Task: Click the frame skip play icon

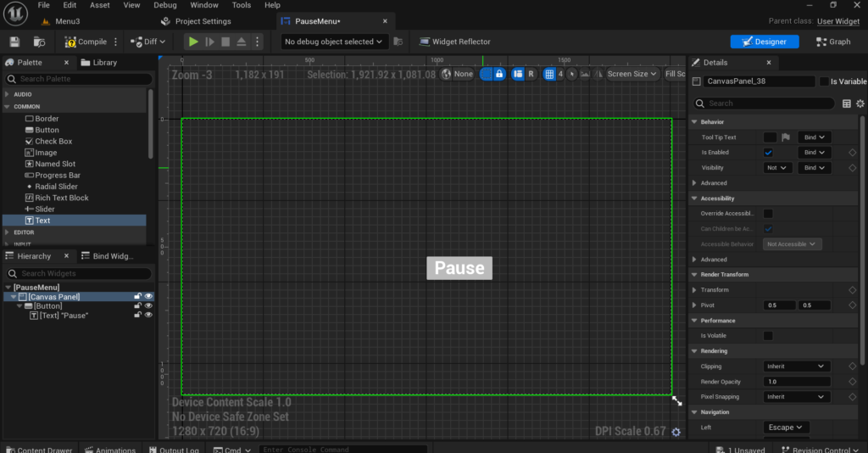Action: (210, 42)
